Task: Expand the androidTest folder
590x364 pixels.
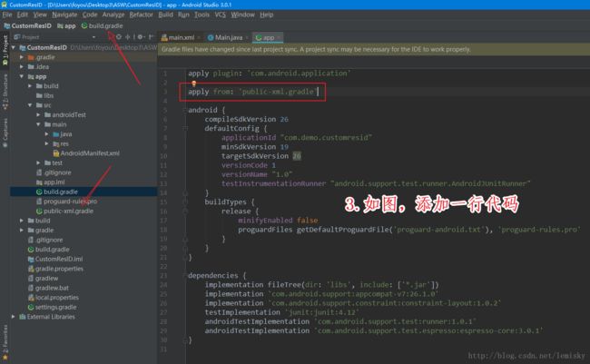Action: [38, 114]
